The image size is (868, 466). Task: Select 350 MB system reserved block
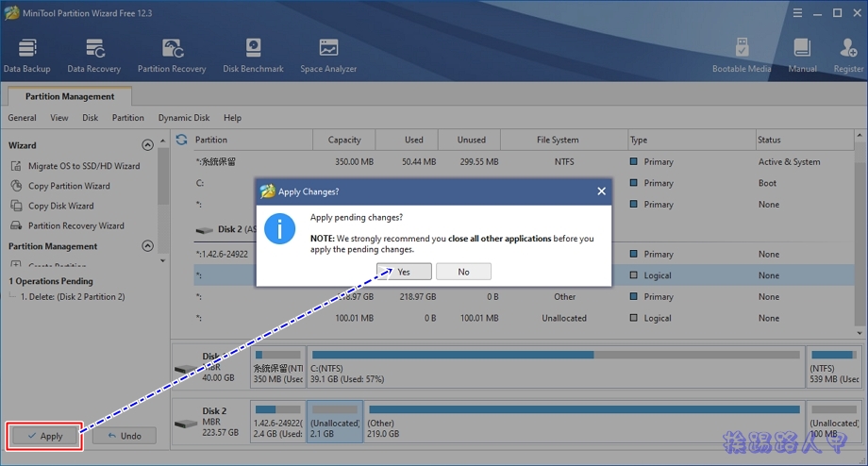coord(278,368)
